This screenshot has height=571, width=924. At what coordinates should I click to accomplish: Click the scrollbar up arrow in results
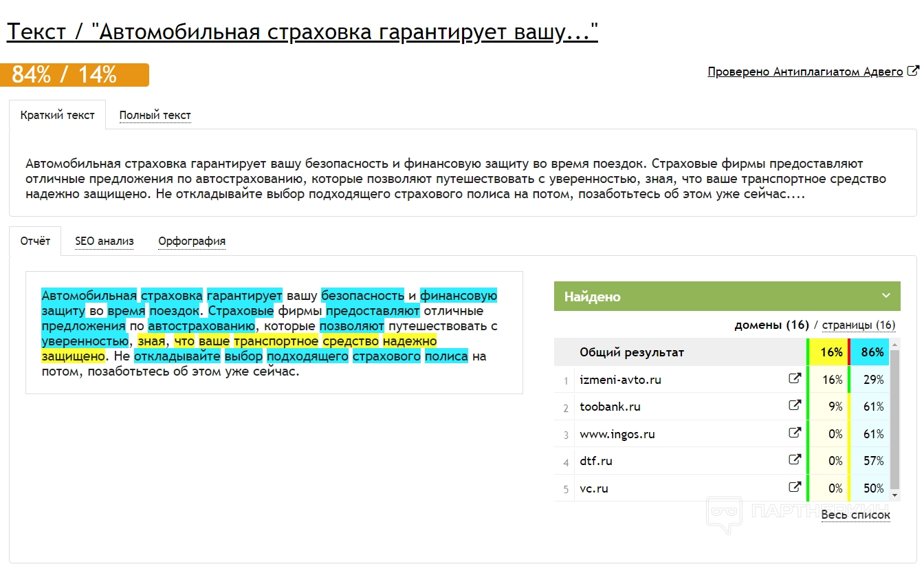point(895,343)
